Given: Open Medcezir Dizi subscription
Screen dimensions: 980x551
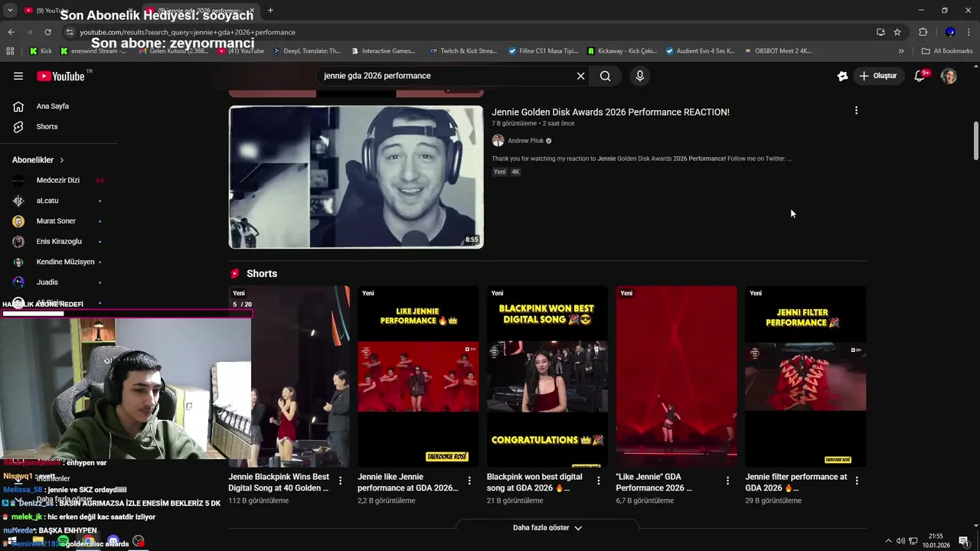Looking at the screenshot, I should pos(58,181).
